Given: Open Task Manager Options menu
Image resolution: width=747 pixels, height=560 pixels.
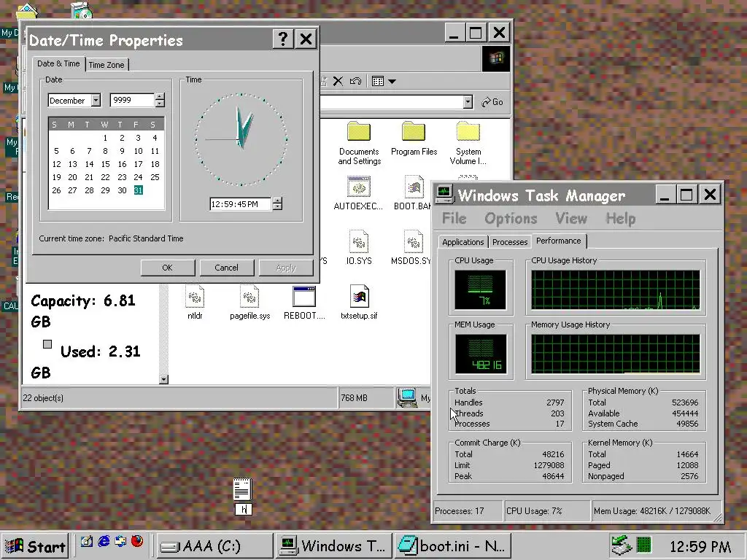Looking at the screenshot, I should pos(511,219).
